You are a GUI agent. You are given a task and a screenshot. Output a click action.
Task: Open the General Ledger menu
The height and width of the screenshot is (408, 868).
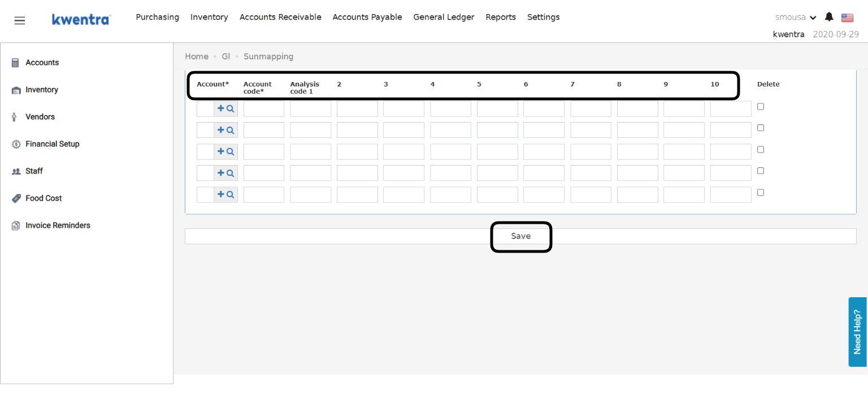(x=444, y=17)
